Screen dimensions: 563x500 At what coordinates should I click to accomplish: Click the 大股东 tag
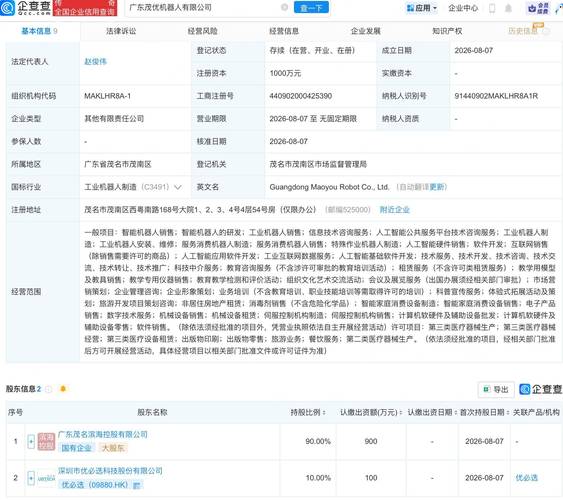[113, 448]
